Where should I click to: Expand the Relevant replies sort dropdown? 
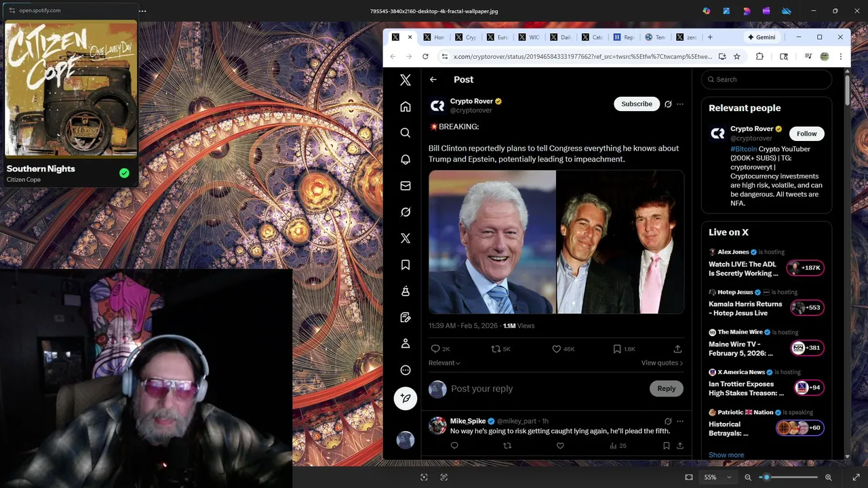click(x=444, y=363)
